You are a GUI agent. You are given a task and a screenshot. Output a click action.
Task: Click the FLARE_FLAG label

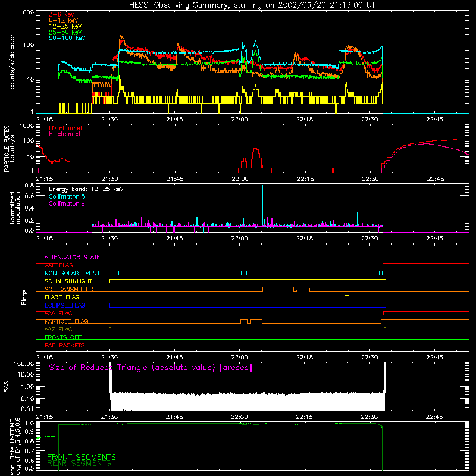pyautogui.click(x=62, y=297)
